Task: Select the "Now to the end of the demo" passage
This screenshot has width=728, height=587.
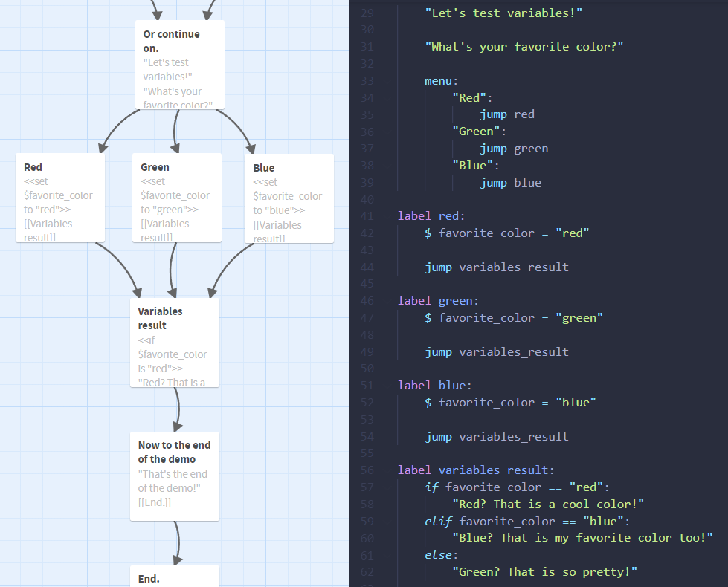Action: click(175, 476)
